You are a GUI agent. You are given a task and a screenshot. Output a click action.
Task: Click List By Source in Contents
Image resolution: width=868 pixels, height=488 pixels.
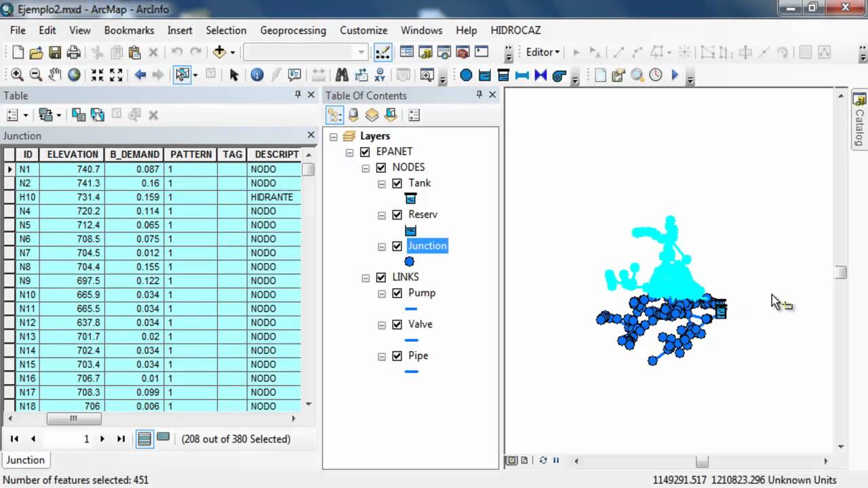[353, 115]
